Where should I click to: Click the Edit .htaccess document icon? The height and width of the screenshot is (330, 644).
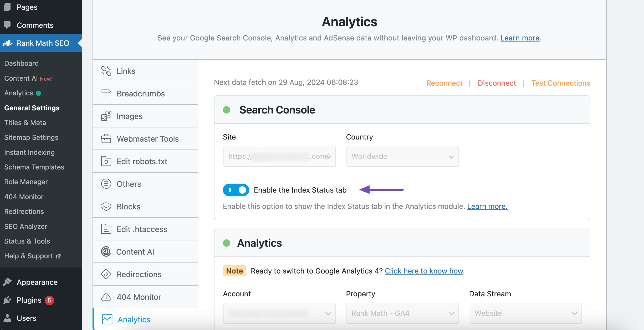(x=106, y=229)
